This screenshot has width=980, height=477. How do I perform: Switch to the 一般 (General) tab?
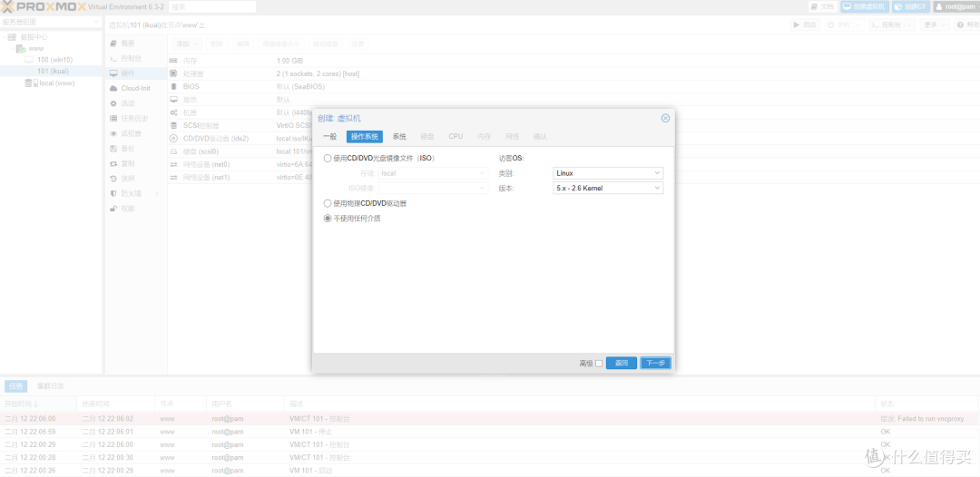[x=329, y=137]
